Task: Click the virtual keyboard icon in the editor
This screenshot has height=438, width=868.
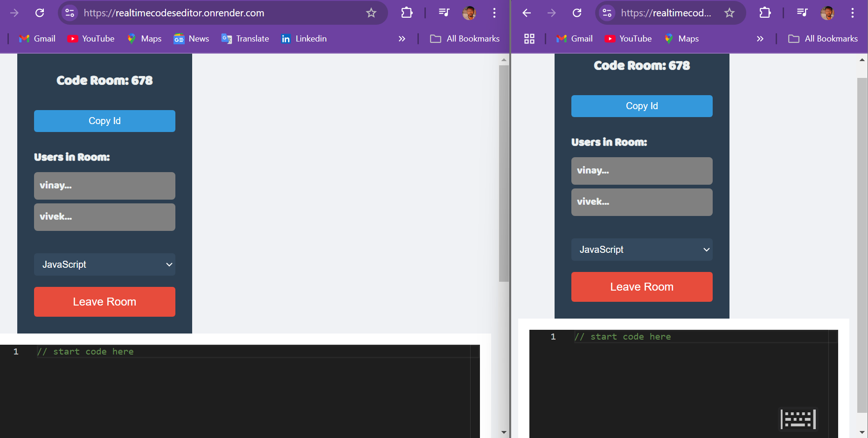Action: tap(799, 419)
